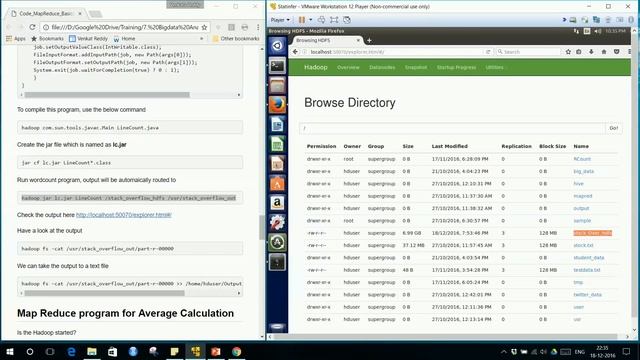
Task: Open System Settings launcher icon
Action: tap(277, 222)
